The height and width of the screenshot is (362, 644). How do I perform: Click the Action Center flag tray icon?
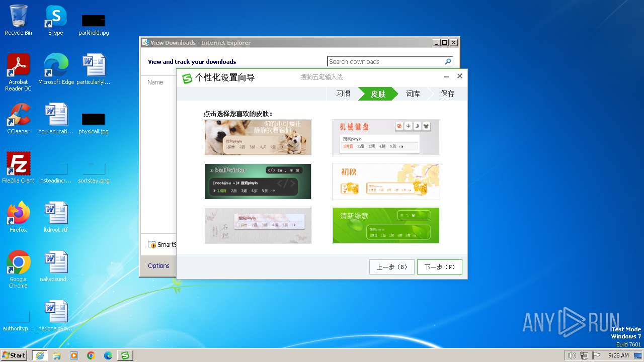point(596,355)
